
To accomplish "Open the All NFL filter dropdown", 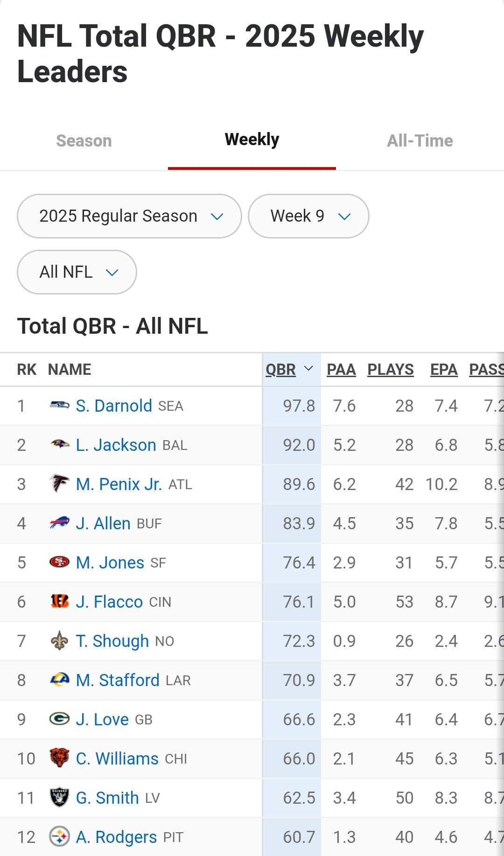I will point(77,272).
